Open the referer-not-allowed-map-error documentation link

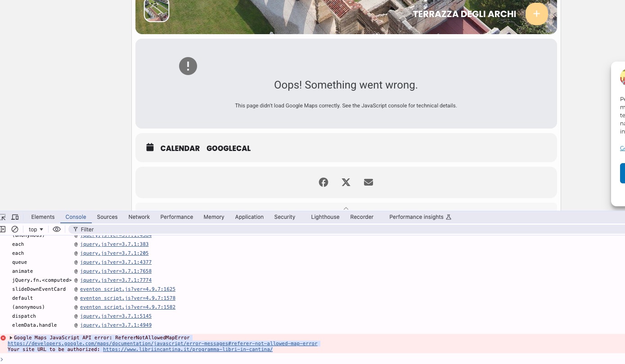162,343
